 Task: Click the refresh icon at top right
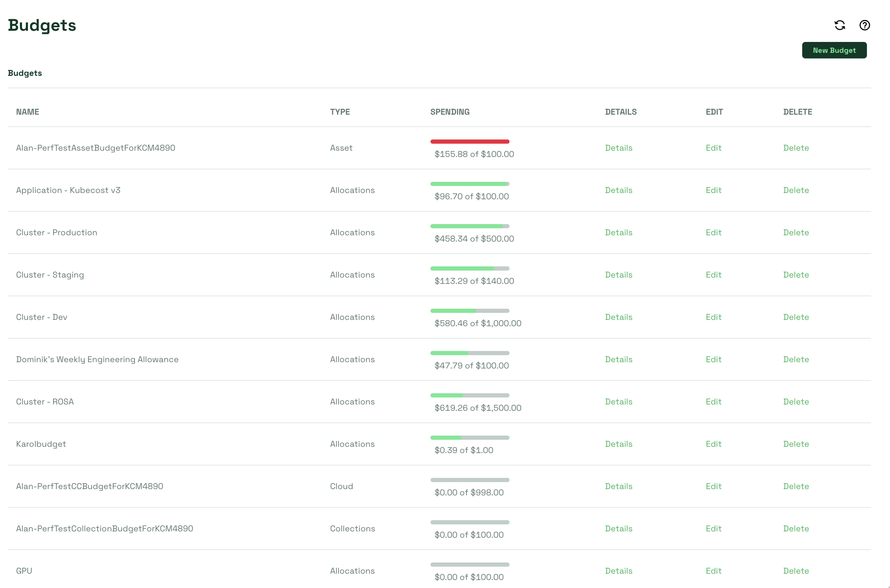(839, 25)
